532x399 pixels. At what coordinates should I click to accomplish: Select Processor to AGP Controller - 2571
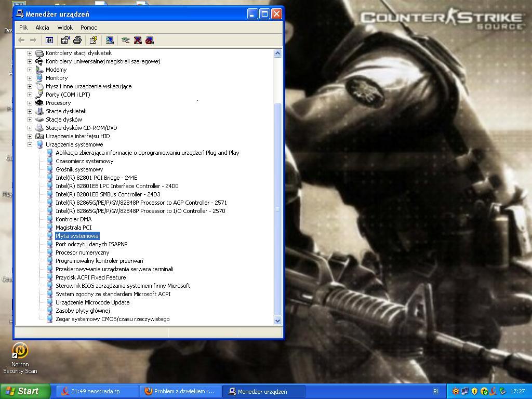pyautogui.click(x=141, y=203)
